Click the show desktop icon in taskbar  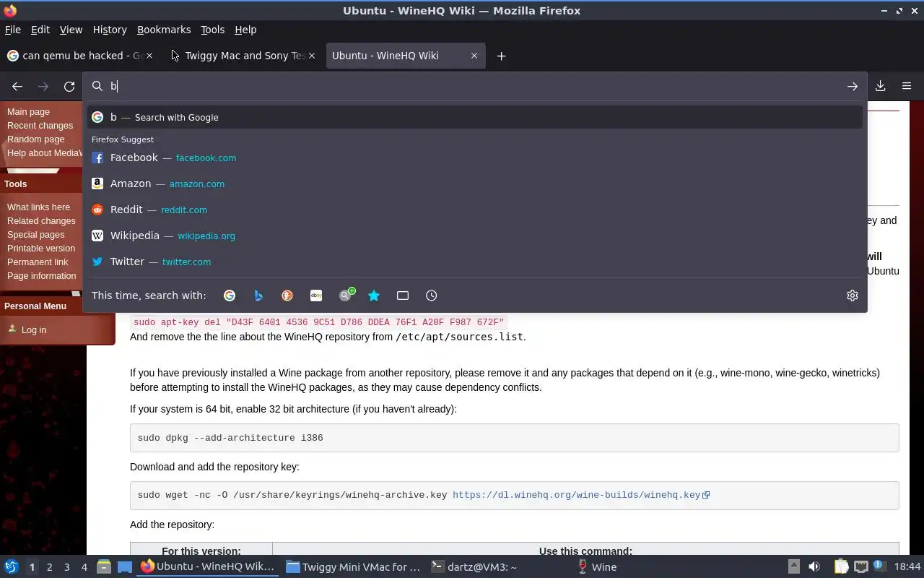click(125, 567)
